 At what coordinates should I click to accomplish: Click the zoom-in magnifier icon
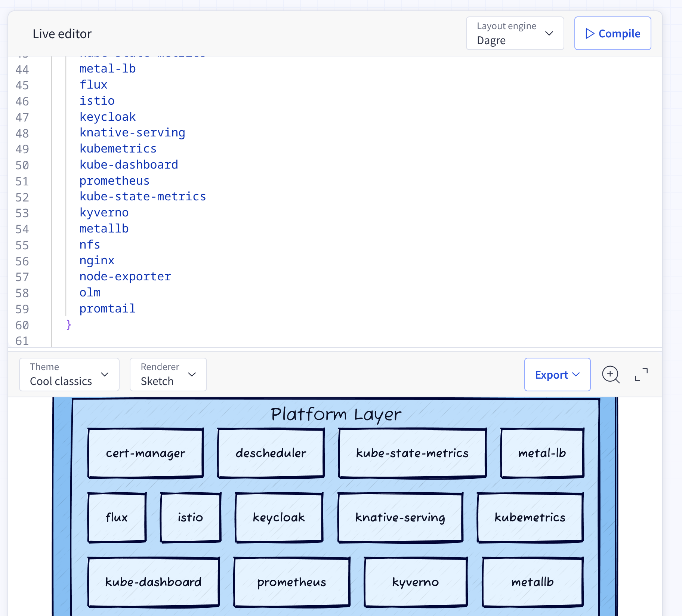(611, 374)
